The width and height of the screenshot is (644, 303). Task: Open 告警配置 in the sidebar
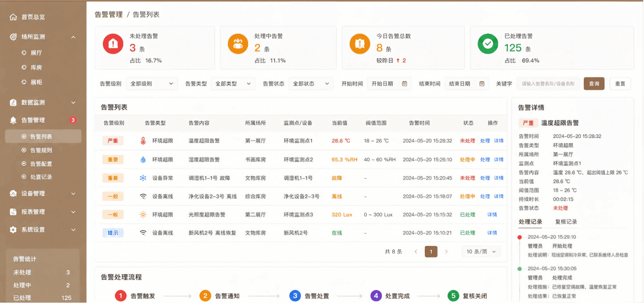[x=41, y=164]
